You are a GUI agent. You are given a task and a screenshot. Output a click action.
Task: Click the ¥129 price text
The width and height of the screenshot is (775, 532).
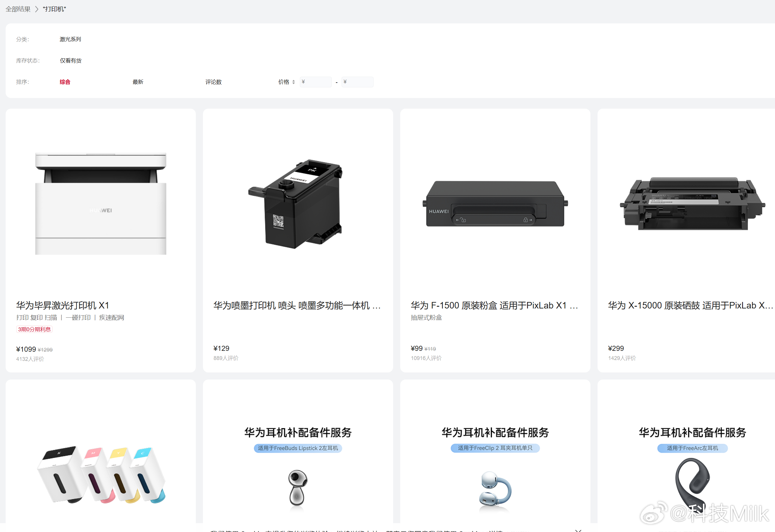coord(221,348)
